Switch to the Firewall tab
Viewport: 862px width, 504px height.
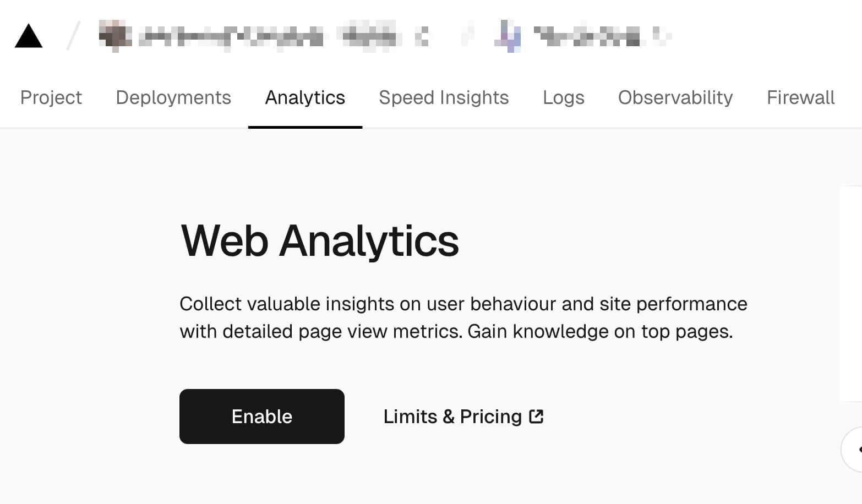coord(800,97)
